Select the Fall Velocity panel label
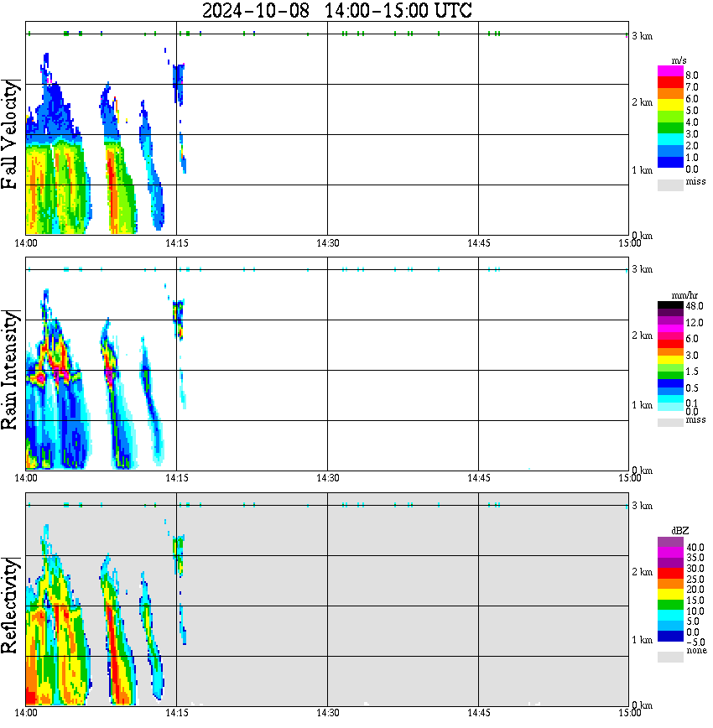 point(10,134)
